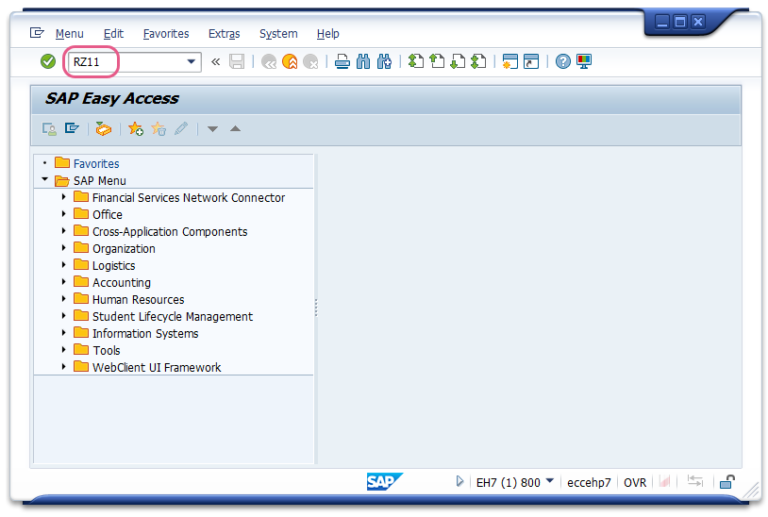The height and width of the screenshot is (517, 768).
Task: Open the system info dropdown by EH7 (1) 800
Action: point(550,481)
